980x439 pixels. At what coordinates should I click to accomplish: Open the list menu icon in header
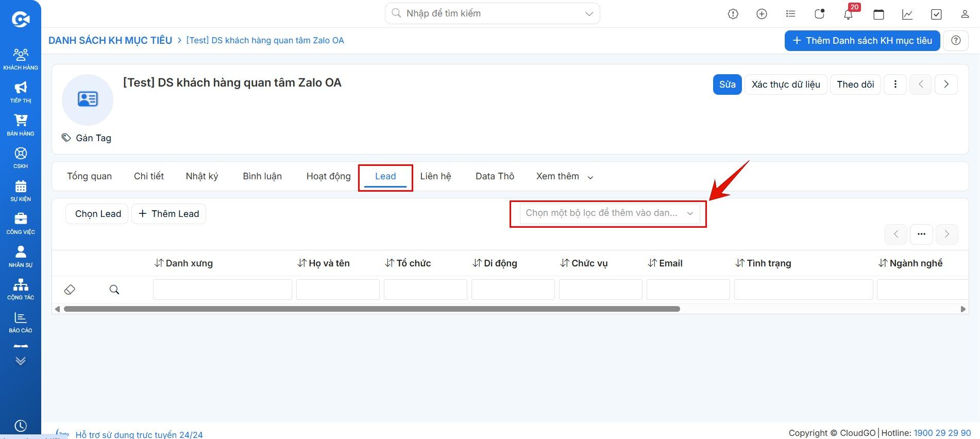pos(791,14)
